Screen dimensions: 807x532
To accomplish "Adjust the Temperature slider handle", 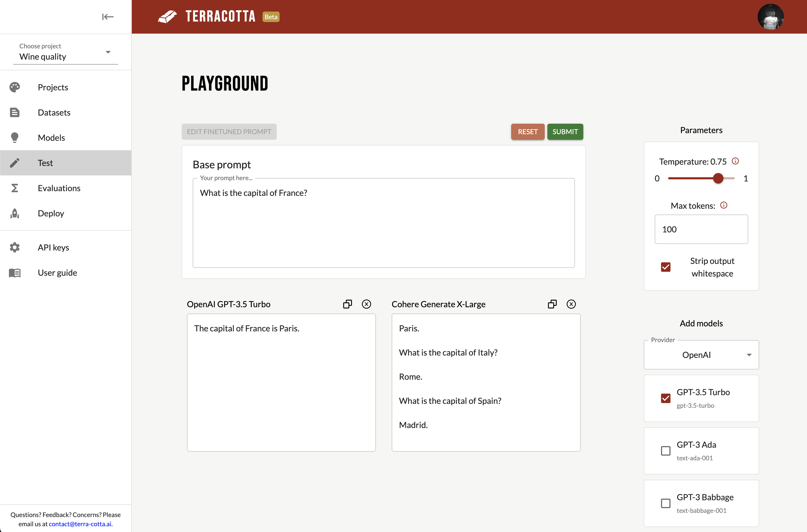I will [x=718, y=178].
